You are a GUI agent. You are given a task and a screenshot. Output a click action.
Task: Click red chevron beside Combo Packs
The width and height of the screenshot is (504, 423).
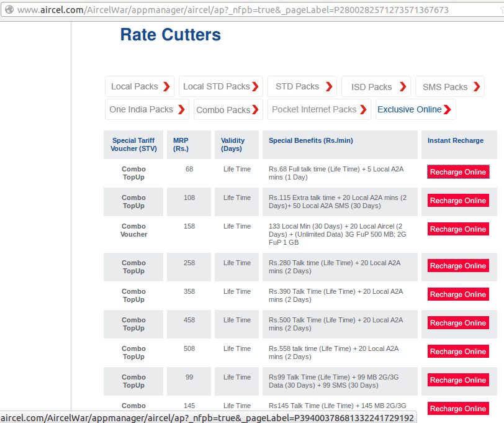click(x=255, y=110)
